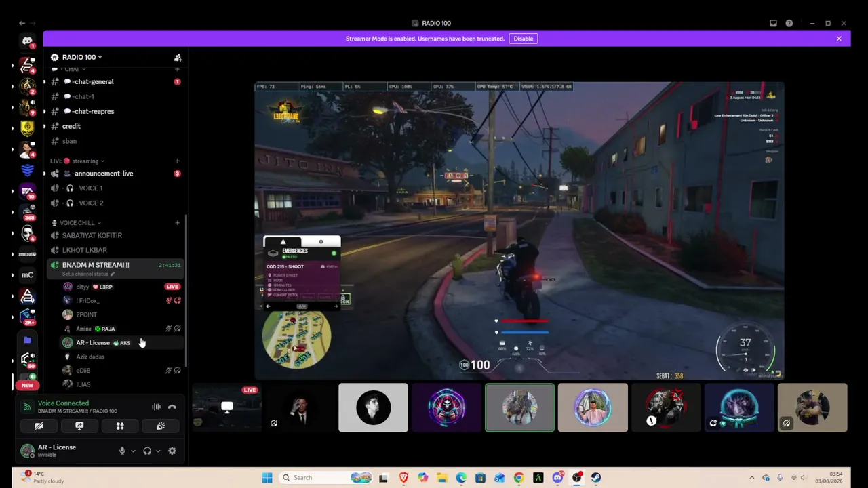Open the server showing 368 notifications
This screenshot has width=868, height=488.
[27, 212]
